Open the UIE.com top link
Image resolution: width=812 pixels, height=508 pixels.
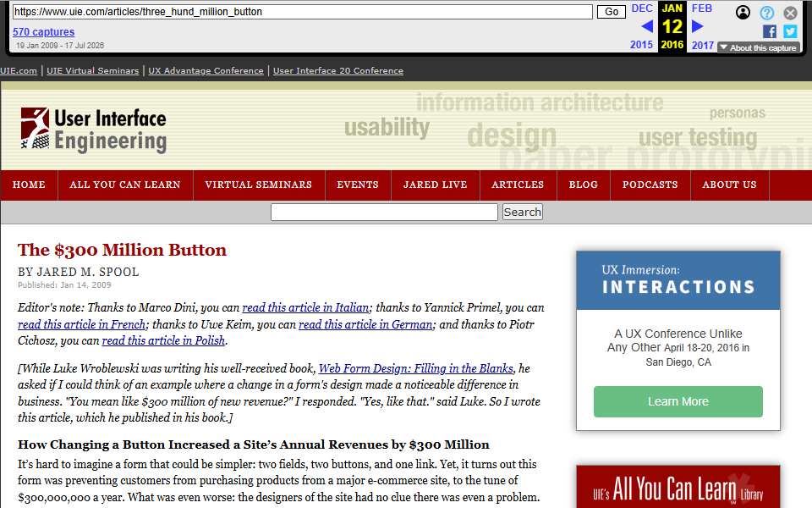pyautogui.click(x=18, y=70)
